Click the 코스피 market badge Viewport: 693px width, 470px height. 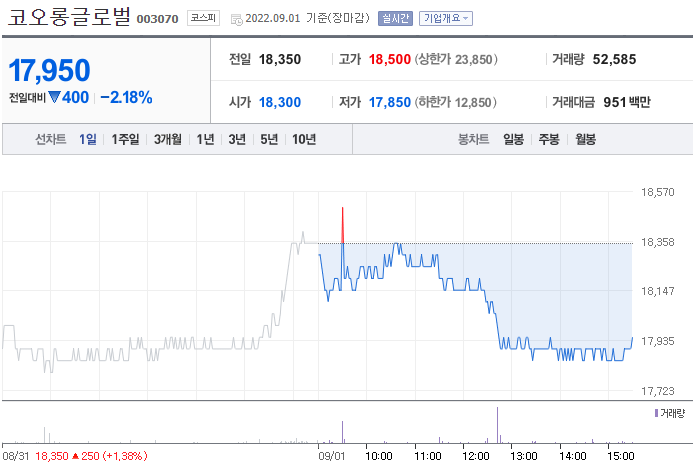tap(203, 18)
